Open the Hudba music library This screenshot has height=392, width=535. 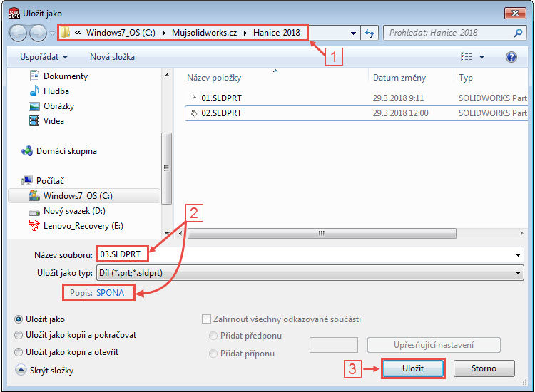click(x=55, y=91)
